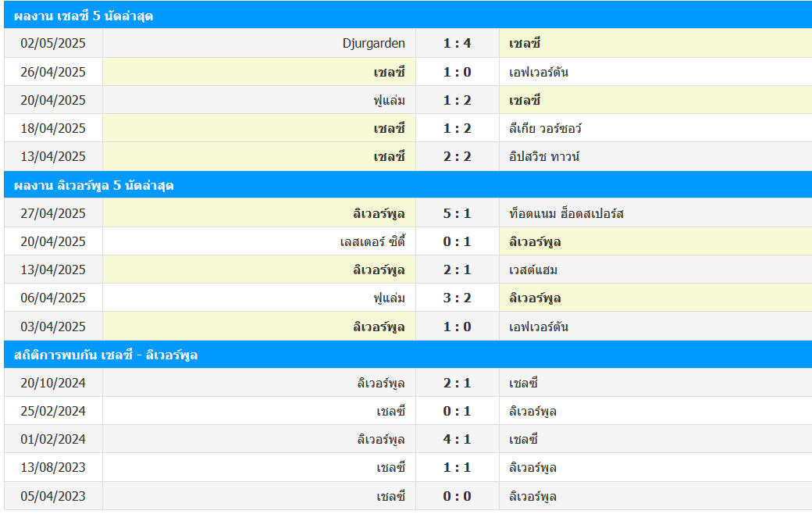Click the ท็อตแนม ฮ็อตสเปอร์ส team name
This screenshot has width=812, height=514.
pos(566,213)
